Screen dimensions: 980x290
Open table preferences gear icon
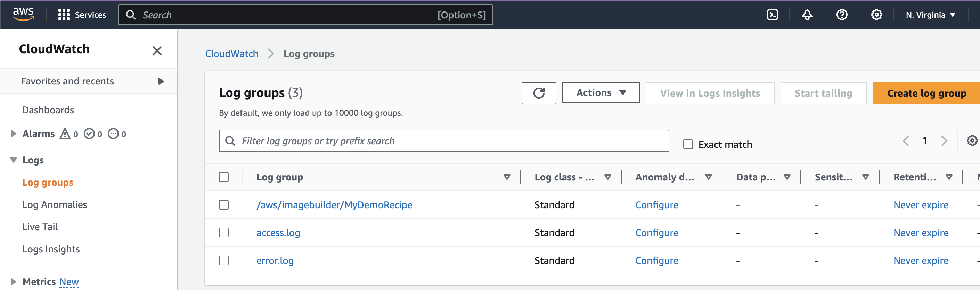coord(972,141)
